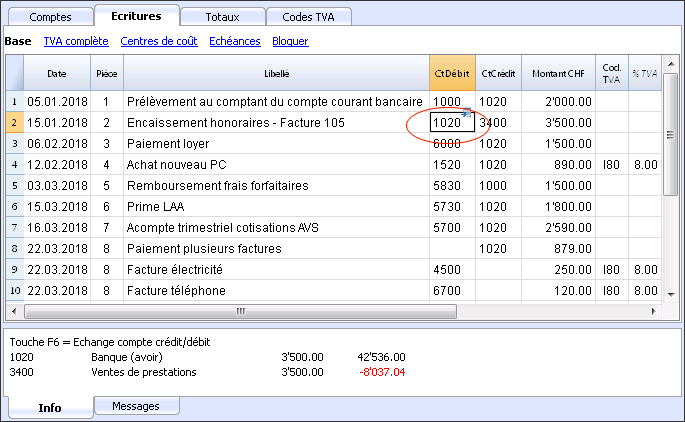Image resolution: width=685 pixels, height=422 pixels.
Task: Edit the CtDébit cell containing 1020
Action: click(446, 122)
